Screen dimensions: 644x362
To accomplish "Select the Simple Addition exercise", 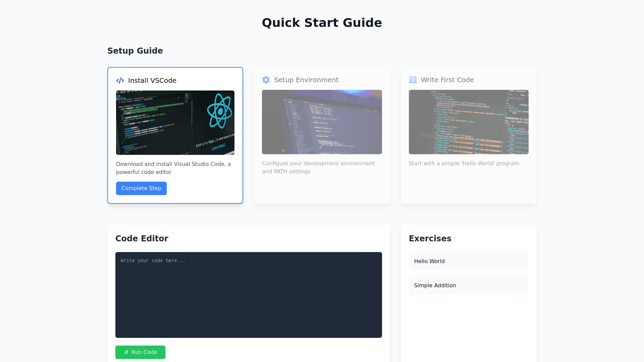I will point(469,286).
